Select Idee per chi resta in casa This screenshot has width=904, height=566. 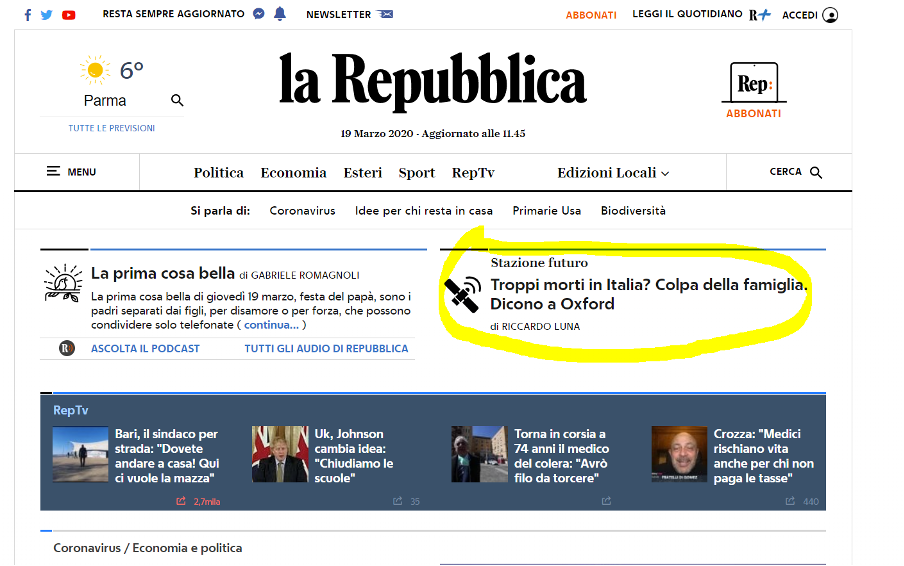424,211
